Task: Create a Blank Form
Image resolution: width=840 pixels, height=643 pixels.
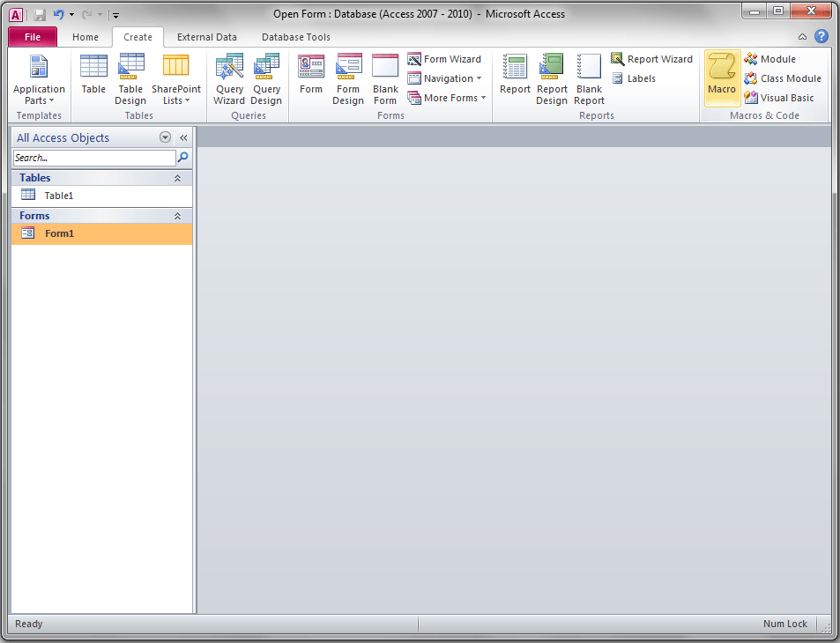Action: point(385,79)
